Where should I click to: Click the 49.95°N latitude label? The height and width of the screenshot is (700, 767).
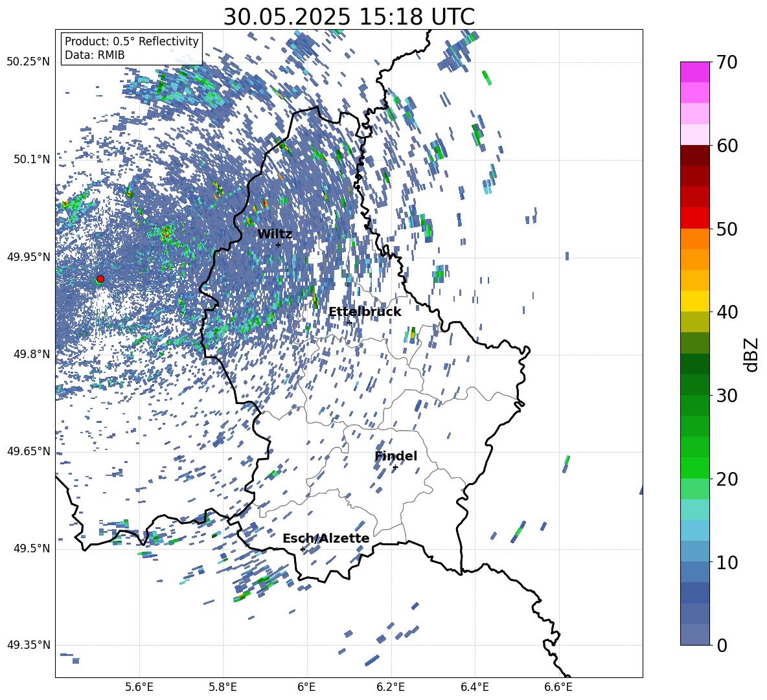[29, 256]
